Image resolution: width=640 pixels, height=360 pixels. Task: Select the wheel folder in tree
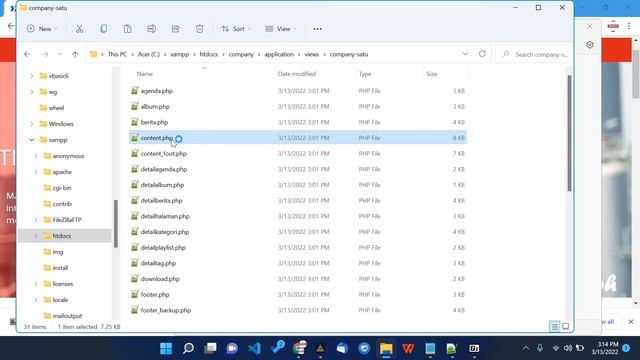click(56, 108)
